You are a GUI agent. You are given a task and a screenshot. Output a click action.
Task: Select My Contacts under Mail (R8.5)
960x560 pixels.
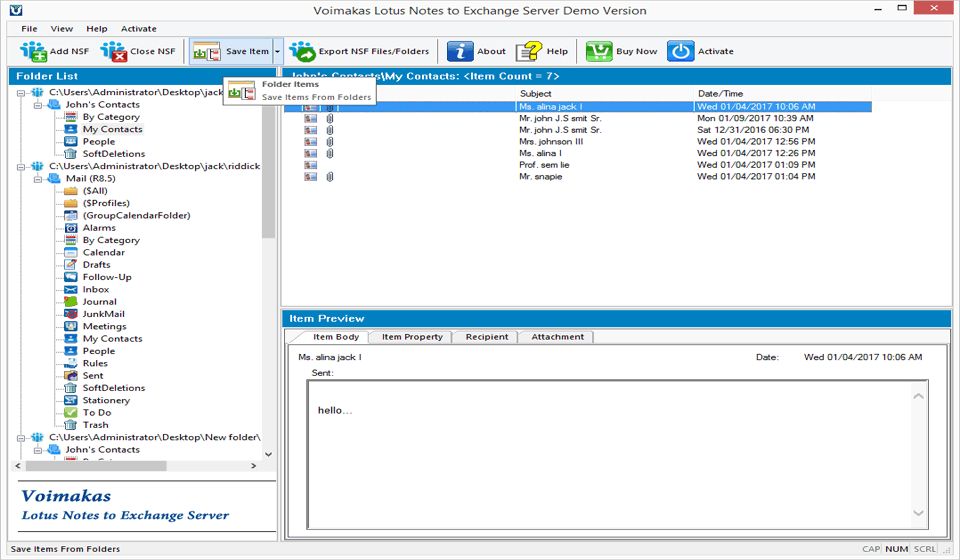click(x=113, y=338)
